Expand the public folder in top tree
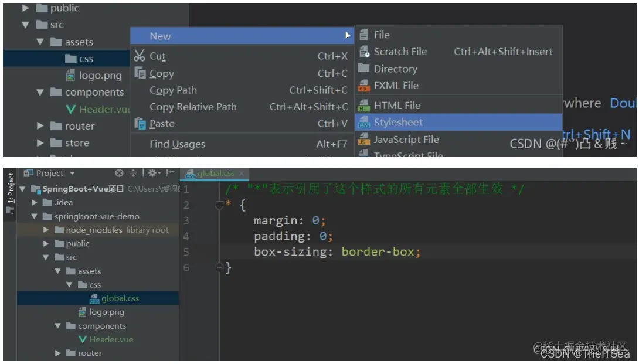 [x=25, y=8]
